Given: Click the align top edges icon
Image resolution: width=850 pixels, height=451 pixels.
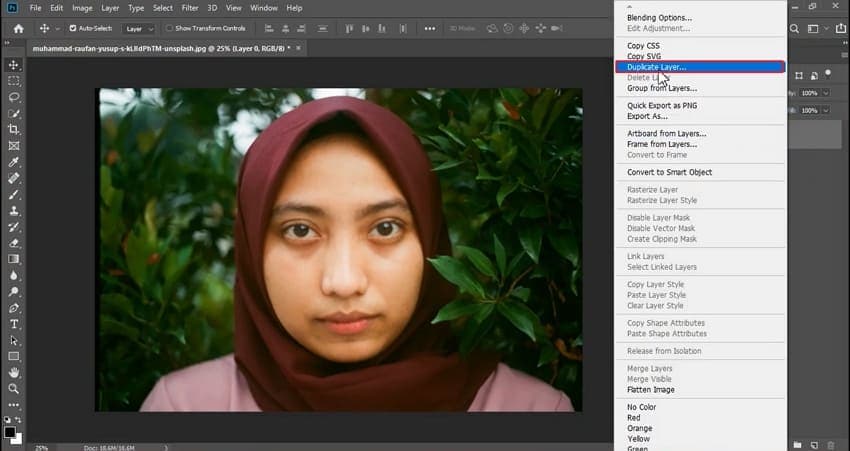Looking at the screenshot, I should click(349, 29).
